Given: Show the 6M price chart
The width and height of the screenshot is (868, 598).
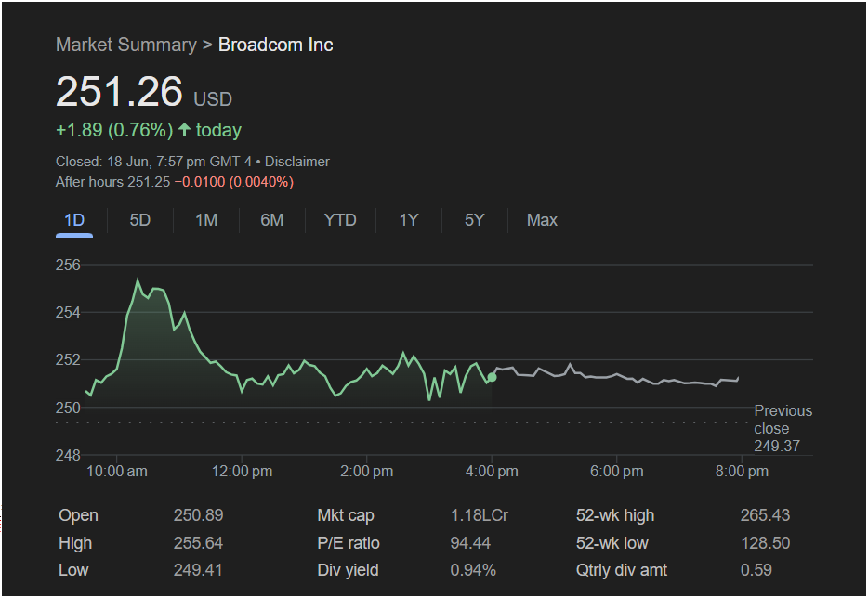Looking at the screenshot, I should (x=271, y=220).
